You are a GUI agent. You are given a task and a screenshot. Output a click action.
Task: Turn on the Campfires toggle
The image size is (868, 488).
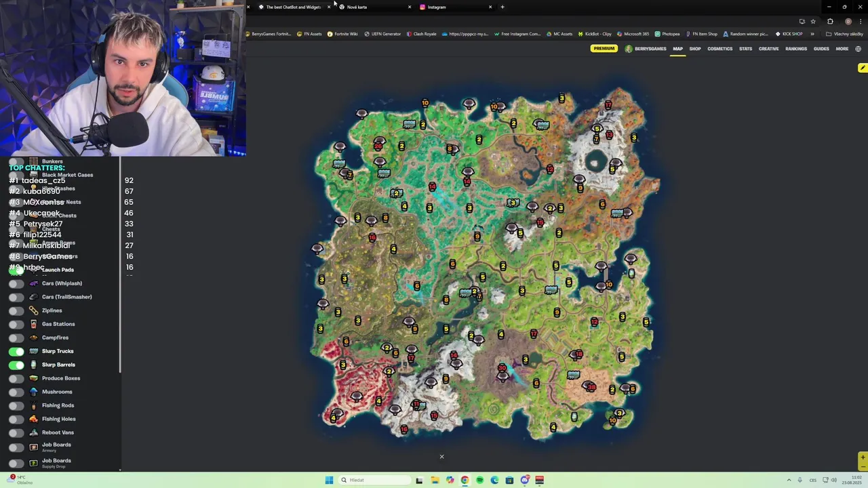coord(16,338)
